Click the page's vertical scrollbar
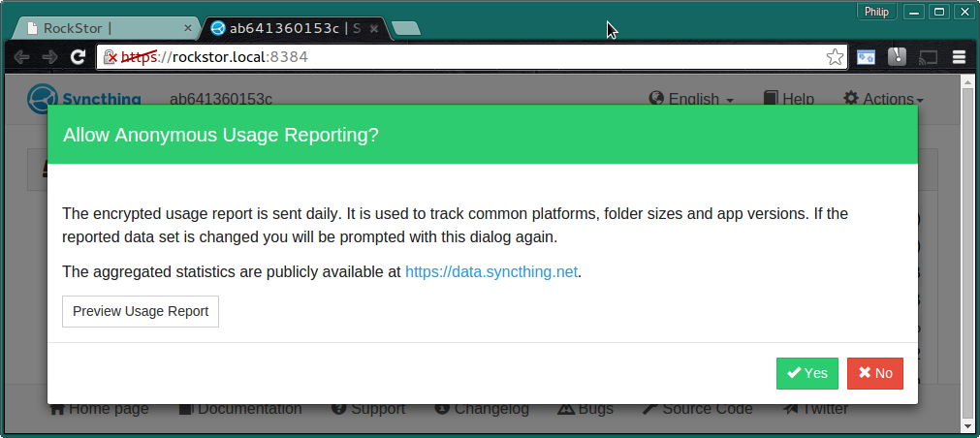The height and width of the screenshot is (438, 980). click(966, 253)
